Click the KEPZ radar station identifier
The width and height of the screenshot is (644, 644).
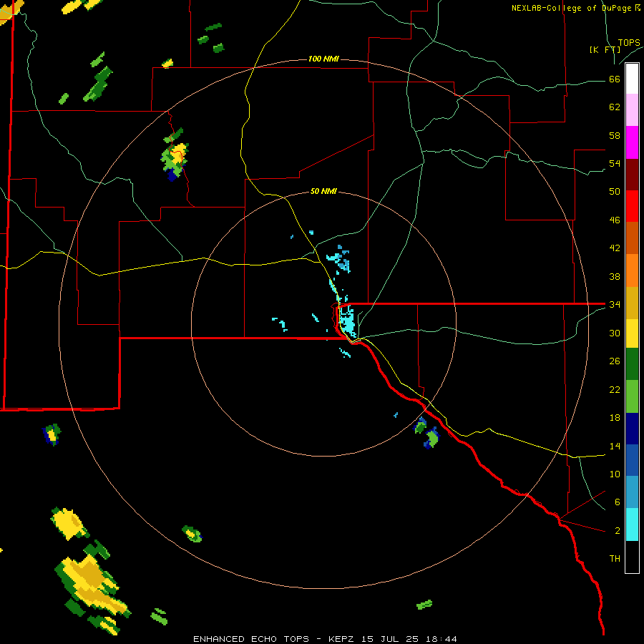tap(343, 639)
